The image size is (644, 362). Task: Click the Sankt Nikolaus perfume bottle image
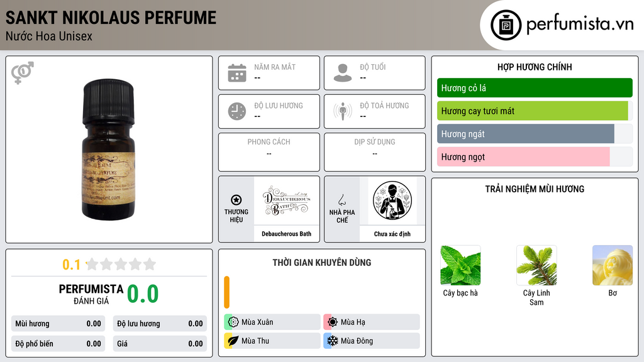point(109,150)
